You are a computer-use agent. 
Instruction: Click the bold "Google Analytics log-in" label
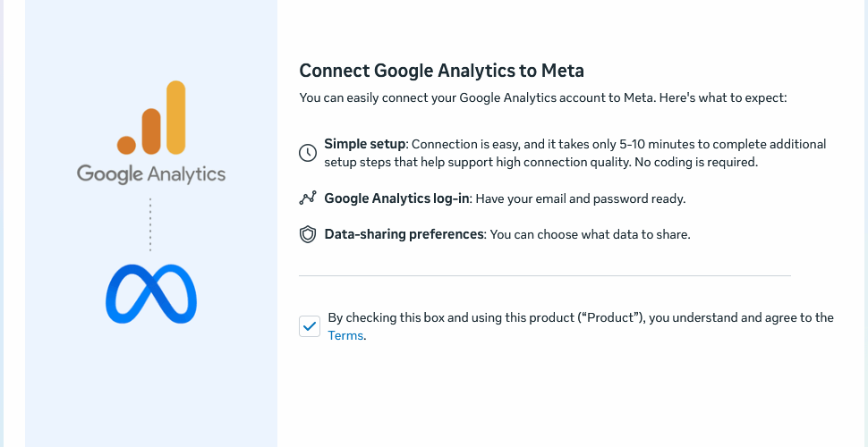pos(396,198)
